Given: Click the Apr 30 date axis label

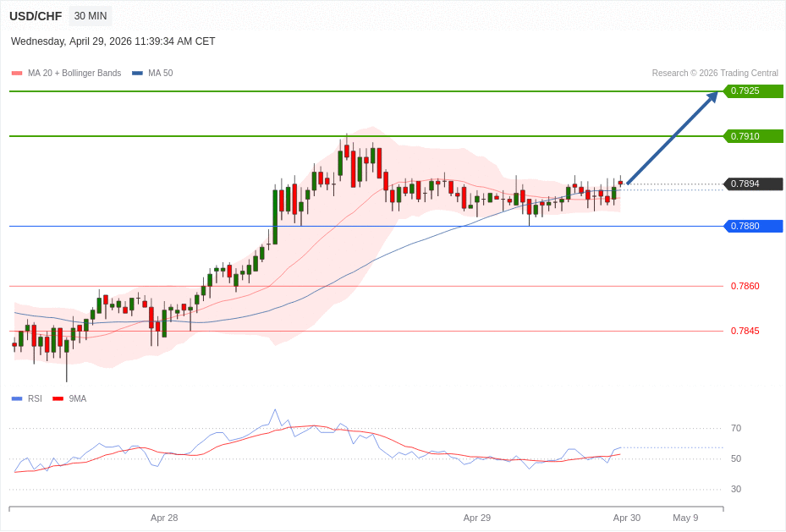Looking at the screenshot, I should 626,518.
